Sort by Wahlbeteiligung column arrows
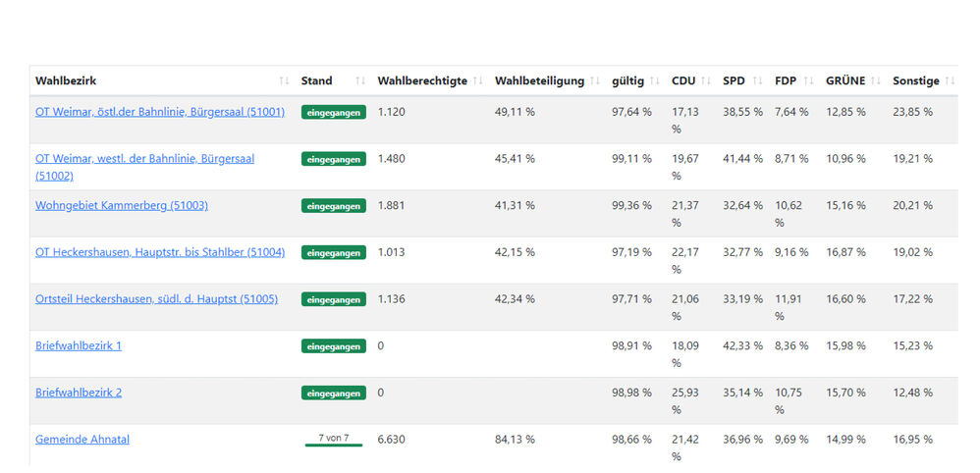 coord(595,81)
